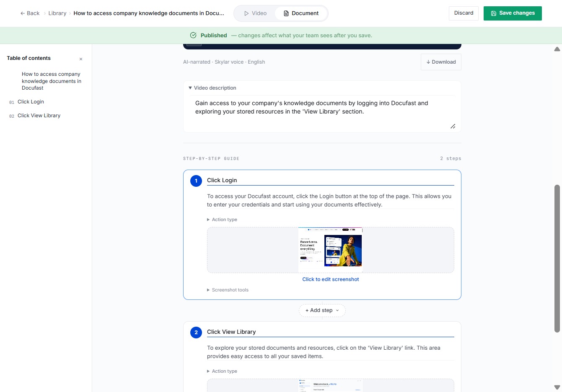Jump to '02 Click View Library' in the contents
Screen dimensions: 562x392
pos(39,116)
